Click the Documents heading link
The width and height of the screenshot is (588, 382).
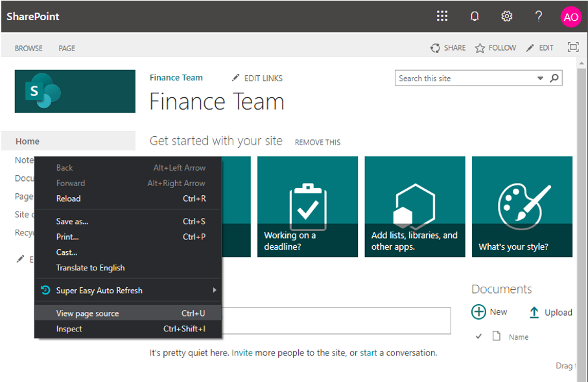(x=501, y=289)
